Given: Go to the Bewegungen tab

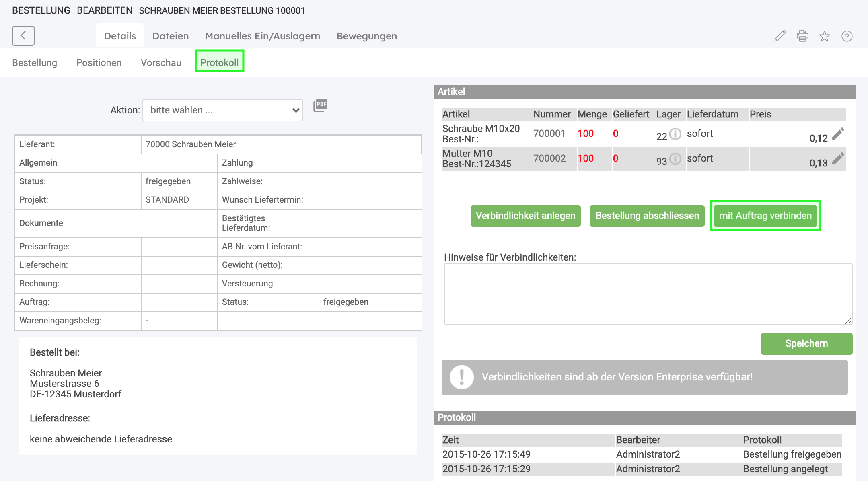Looking at the screenshot, I should [366, 36].
